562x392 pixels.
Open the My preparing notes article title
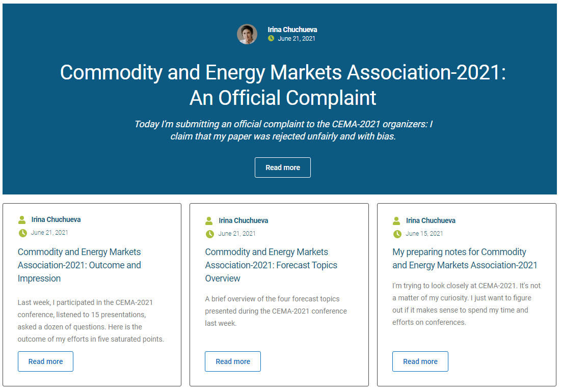[x=465, y=259]
